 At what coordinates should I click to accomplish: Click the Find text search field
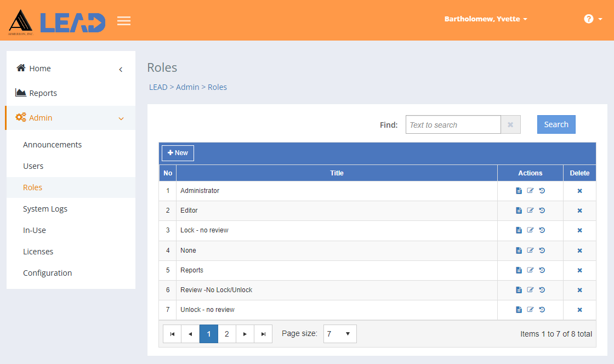point(453,125)
